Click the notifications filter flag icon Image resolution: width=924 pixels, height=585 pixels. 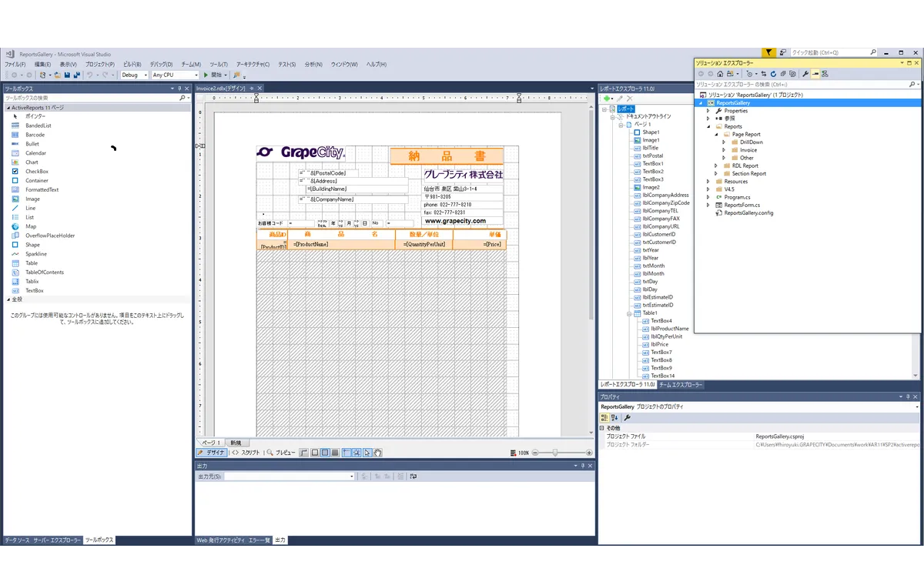click(x=768, y=52)
